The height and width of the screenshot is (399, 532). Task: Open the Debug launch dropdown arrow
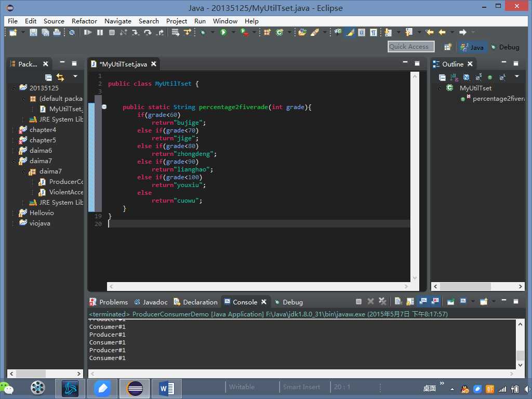(x=212, y=33)
